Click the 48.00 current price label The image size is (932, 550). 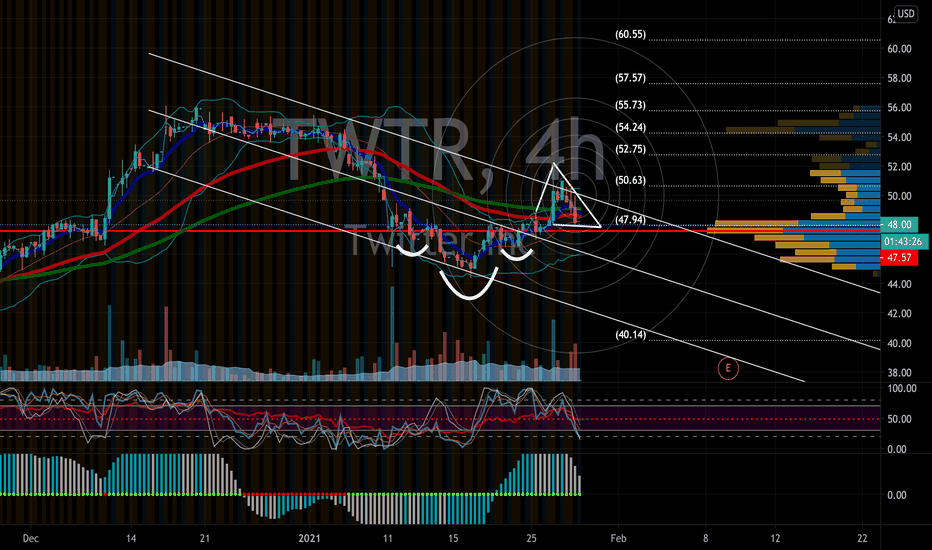[899, 225]
